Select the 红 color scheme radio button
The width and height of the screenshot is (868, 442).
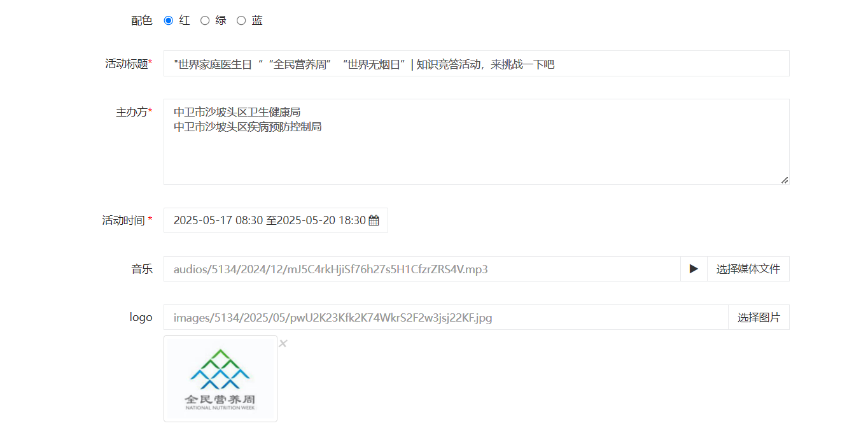(x=169, y=20)
